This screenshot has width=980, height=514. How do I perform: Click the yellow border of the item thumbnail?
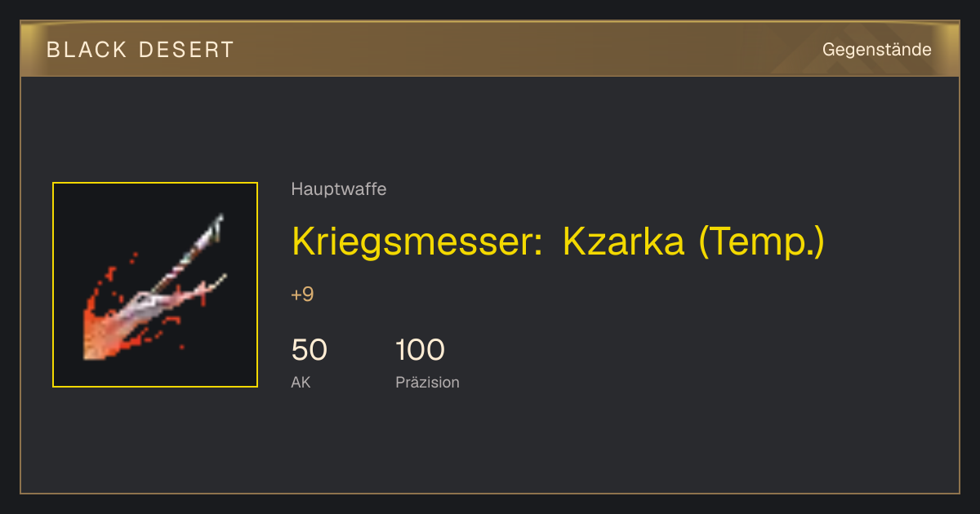tap(155, 183)
